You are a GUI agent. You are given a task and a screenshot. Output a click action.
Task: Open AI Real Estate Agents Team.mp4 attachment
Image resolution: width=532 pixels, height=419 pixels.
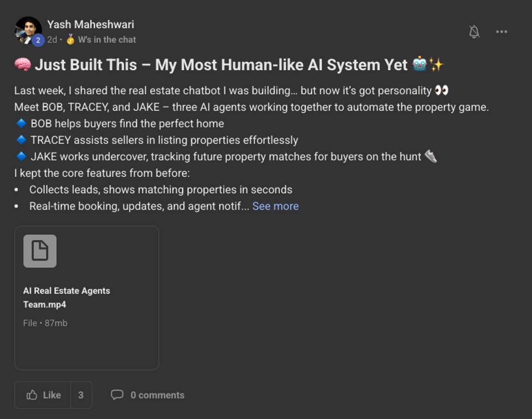tap(66, 298)
